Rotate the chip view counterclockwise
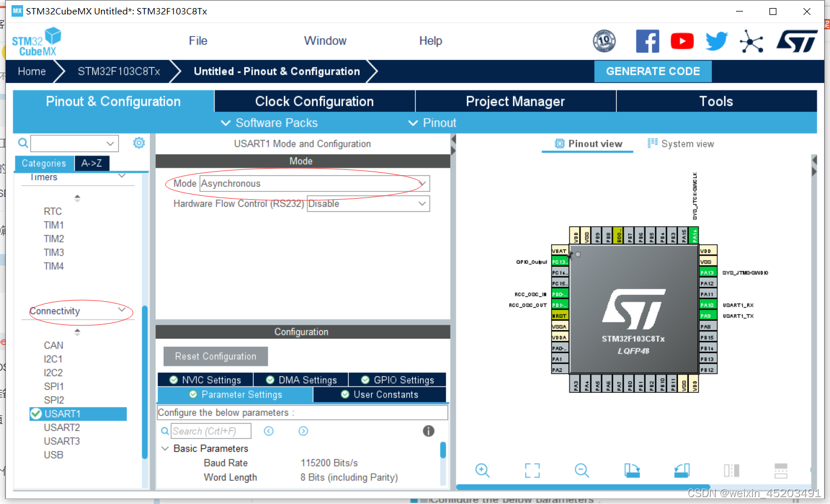Viewport: 830px width, 504px height. 682,470
